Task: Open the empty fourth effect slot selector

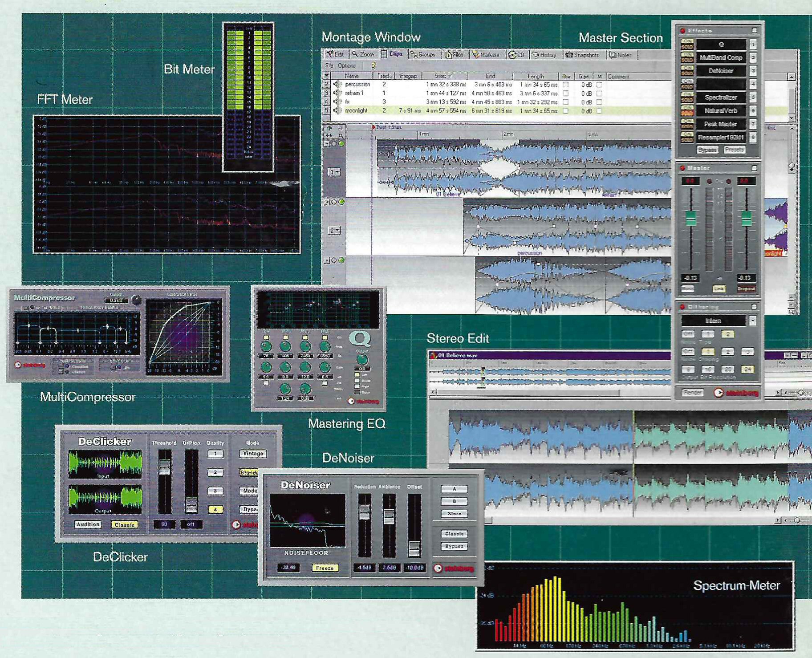Action: 721,84
